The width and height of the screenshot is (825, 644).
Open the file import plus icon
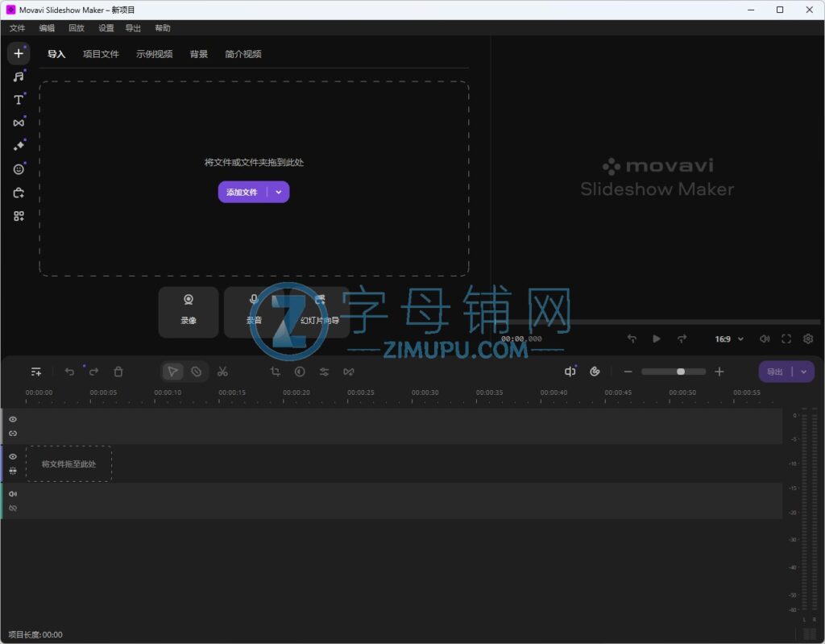(x=19, y=54)
